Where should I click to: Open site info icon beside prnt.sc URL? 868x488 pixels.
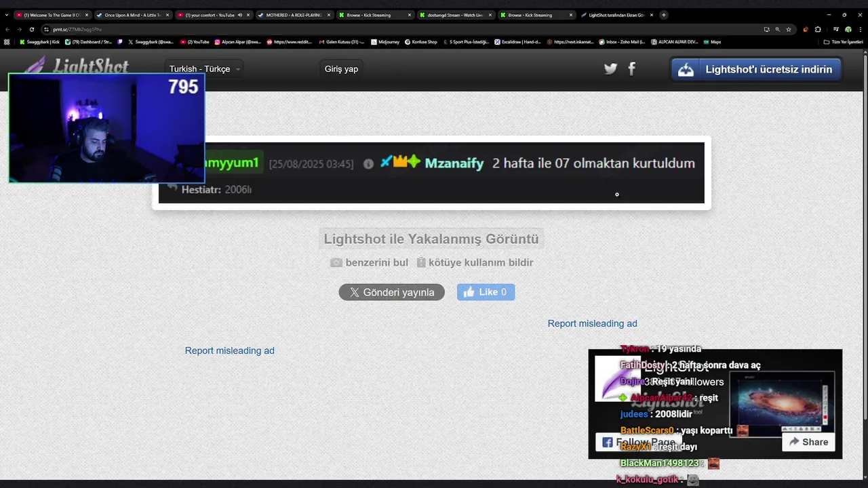(x=46, y=29)
